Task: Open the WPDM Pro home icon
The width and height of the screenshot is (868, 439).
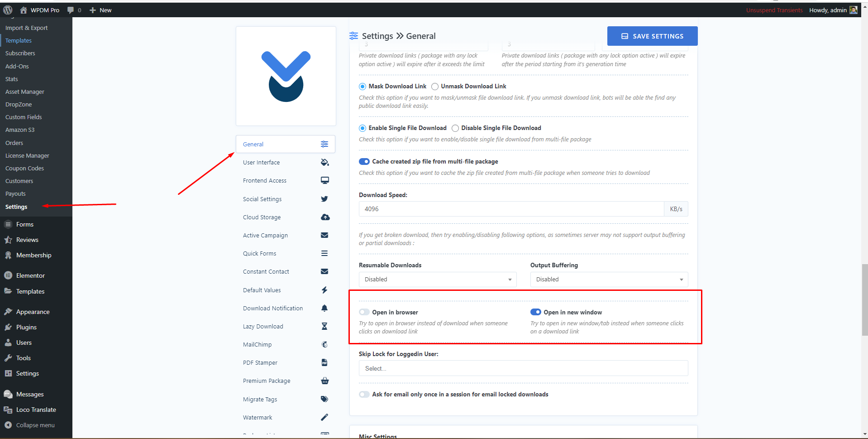Action: click(24, 10)
